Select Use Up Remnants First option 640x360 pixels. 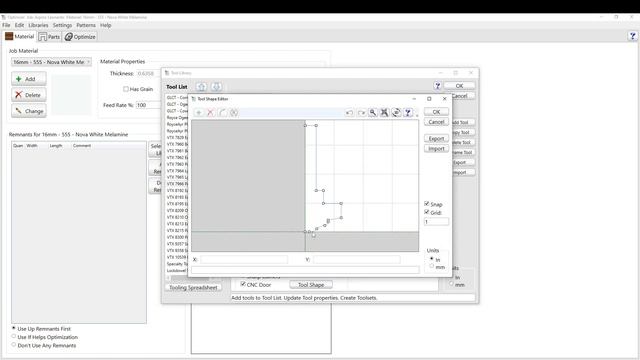[14, 328]
